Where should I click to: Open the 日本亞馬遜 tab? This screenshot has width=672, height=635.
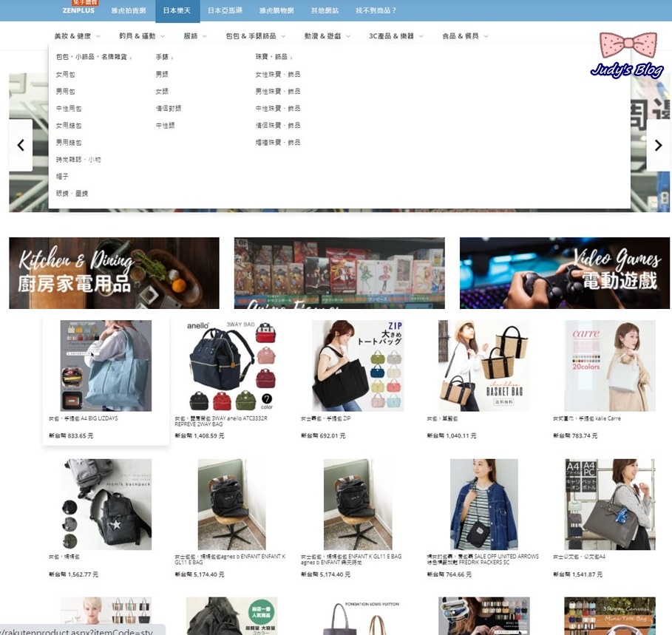click(x=225, y=10)
